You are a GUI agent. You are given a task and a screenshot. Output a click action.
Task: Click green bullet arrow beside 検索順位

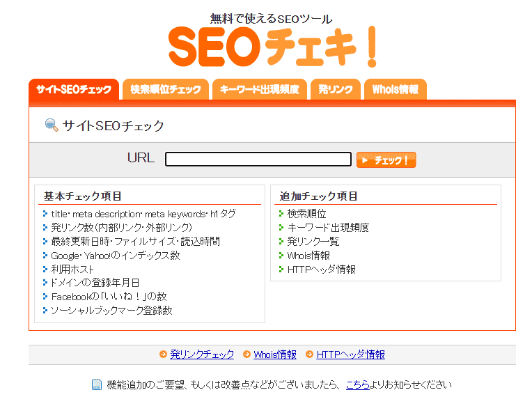(x=281, y=213)
